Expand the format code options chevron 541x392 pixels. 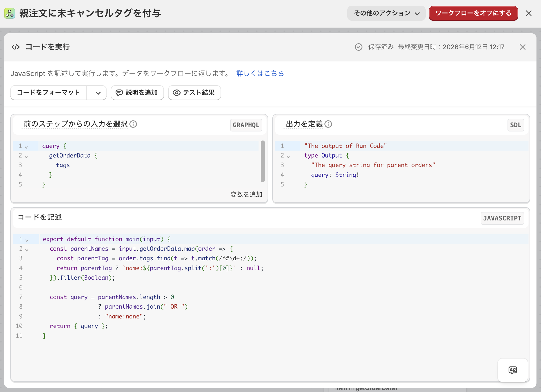click(96, 93)
